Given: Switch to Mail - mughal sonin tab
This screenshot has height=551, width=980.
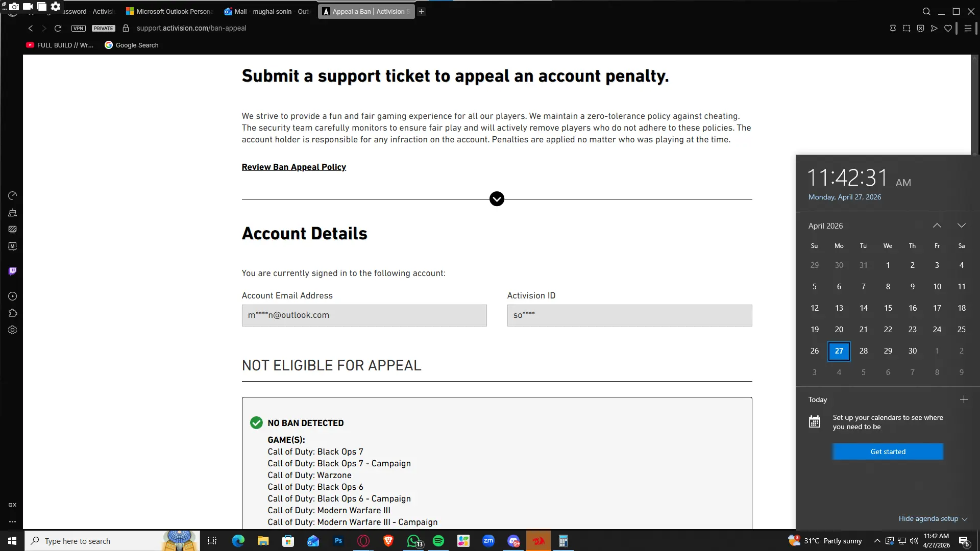Looking at the screenshot, I should (x=267, y=11).
